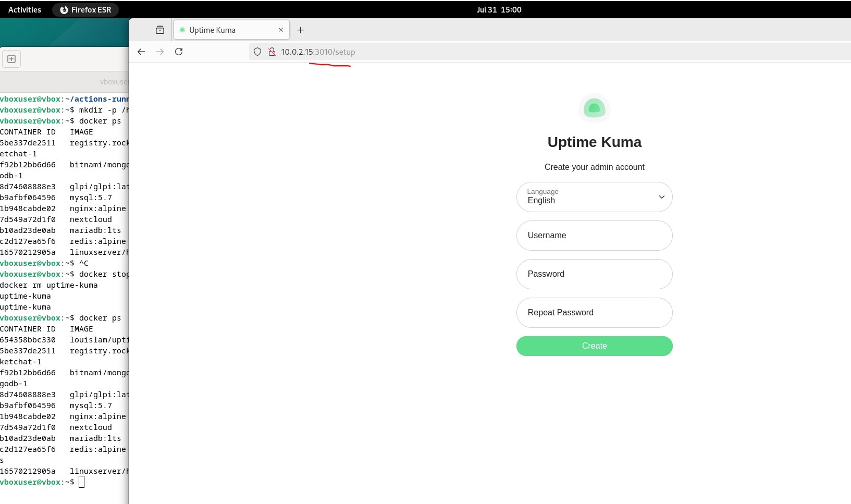Image resolution: width=851 pixels, height=504 pixels.
Task: Click the Create button
Action: (594, 346)
